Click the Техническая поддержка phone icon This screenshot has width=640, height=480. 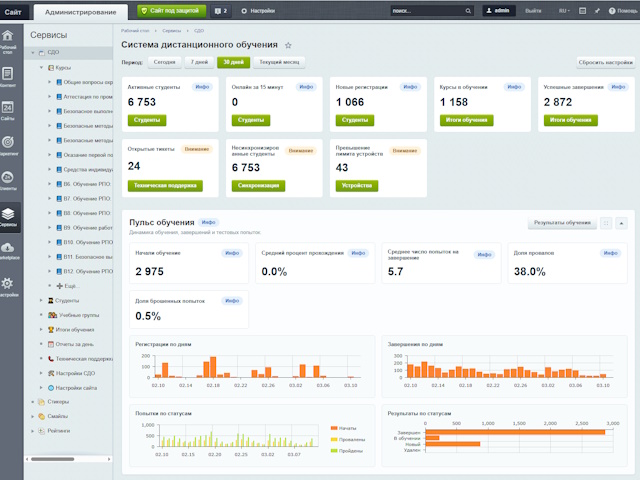click(51, 359)
